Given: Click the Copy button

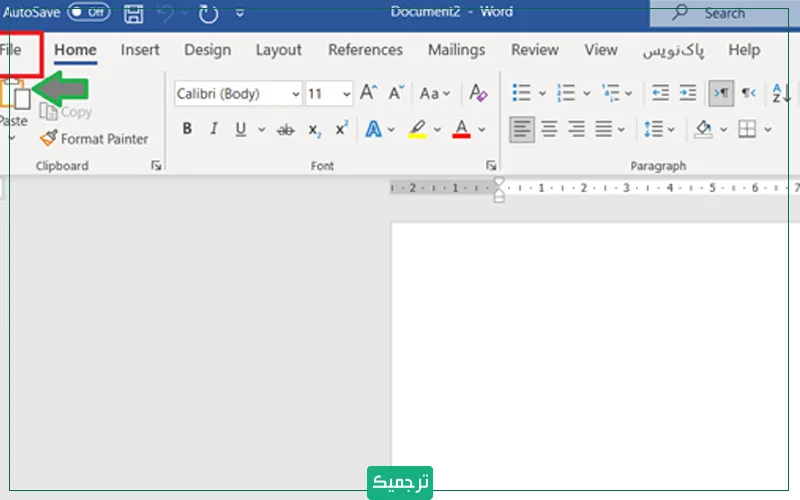Looking at the screenshot, I should (x=66, y=112).
